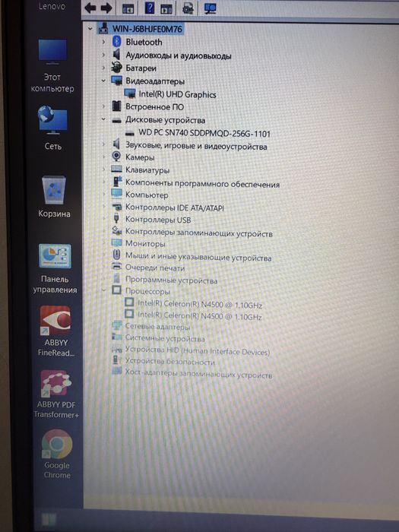Collapse the Процессоры category
This screenshot has height=532, width=399.
[103, 290]
